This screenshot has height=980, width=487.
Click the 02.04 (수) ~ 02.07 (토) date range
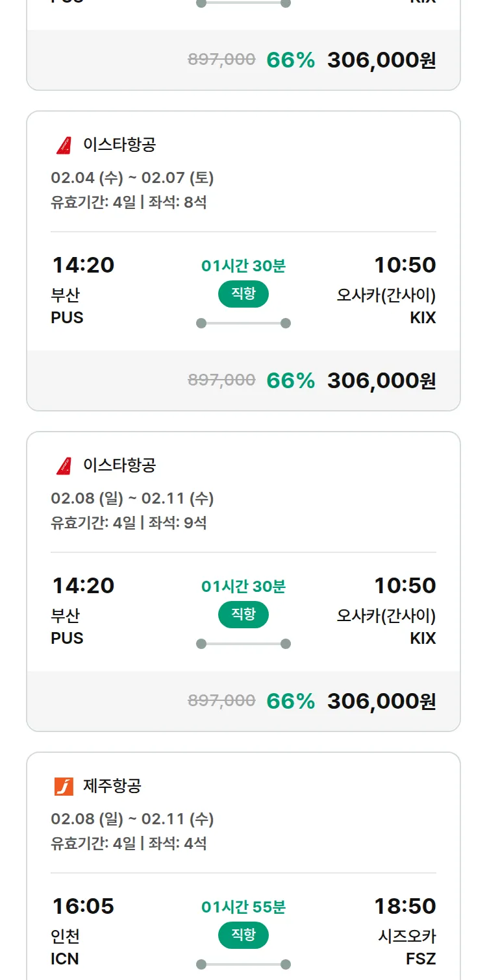tap(132, 178)
